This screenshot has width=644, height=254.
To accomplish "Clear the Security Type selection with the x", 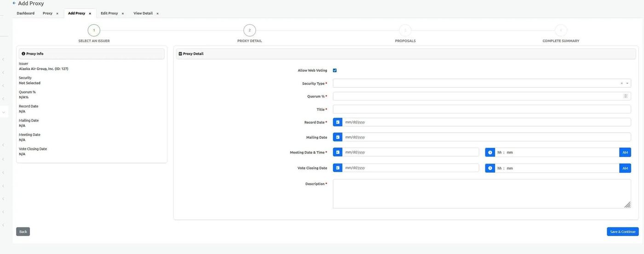I will click(x=621, y=83).
